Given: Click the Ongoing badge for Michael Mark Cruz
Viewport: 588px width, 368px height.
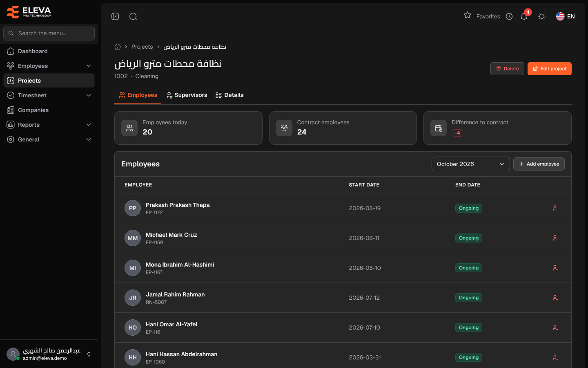Looking at the screenshot, I should (469, 238).
